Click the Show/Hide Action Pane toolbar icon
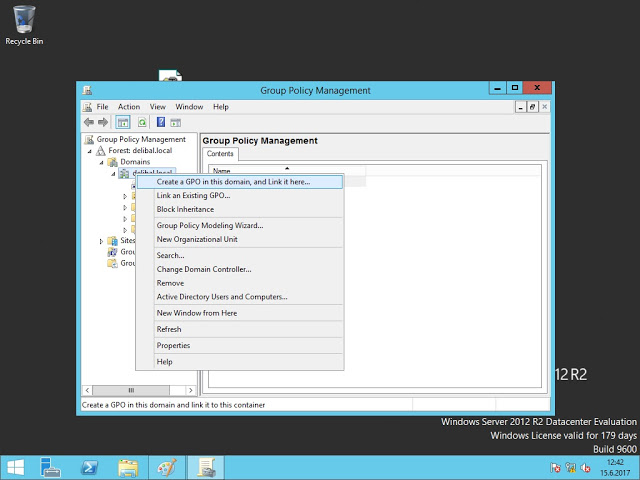This screenshot has height=480, width=640. pyautogui.click(x=176, y=122)
